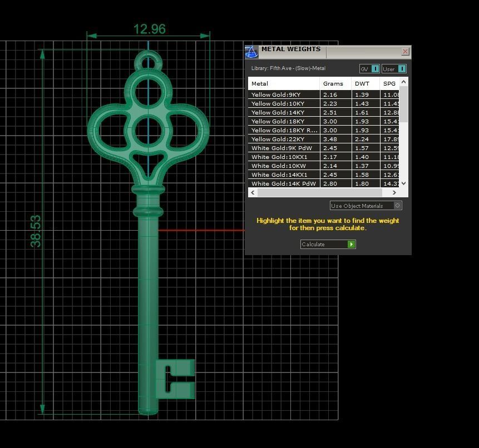The image size is (479, 448).
Task: Select the White Gold:10KW row
Action: pyautogui.click(x=324, y=166)
